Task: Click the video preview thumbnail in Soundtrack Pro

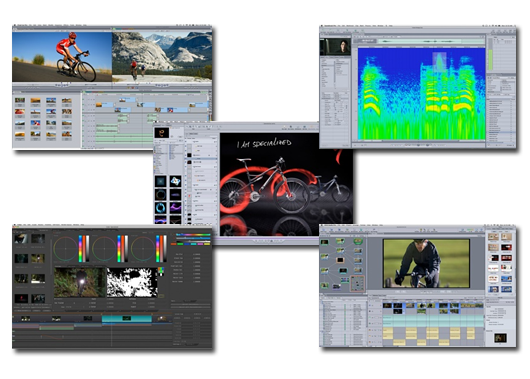Action: (x=335, y=47)
